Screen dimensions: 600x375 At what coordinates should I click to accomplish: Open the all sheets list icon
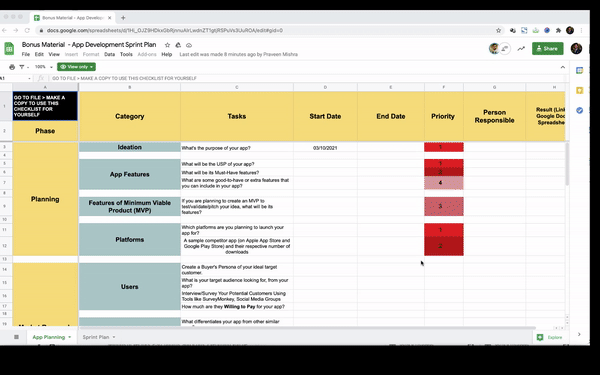[16, 337]
